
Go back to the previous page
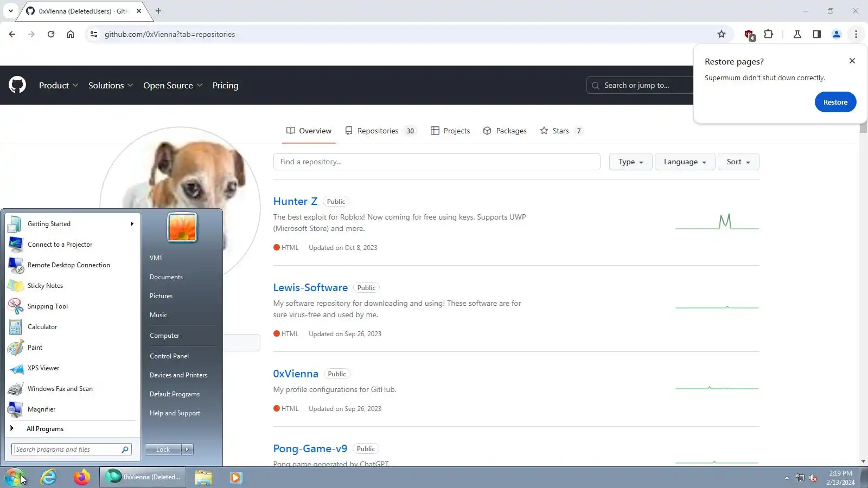click(12, 34)
